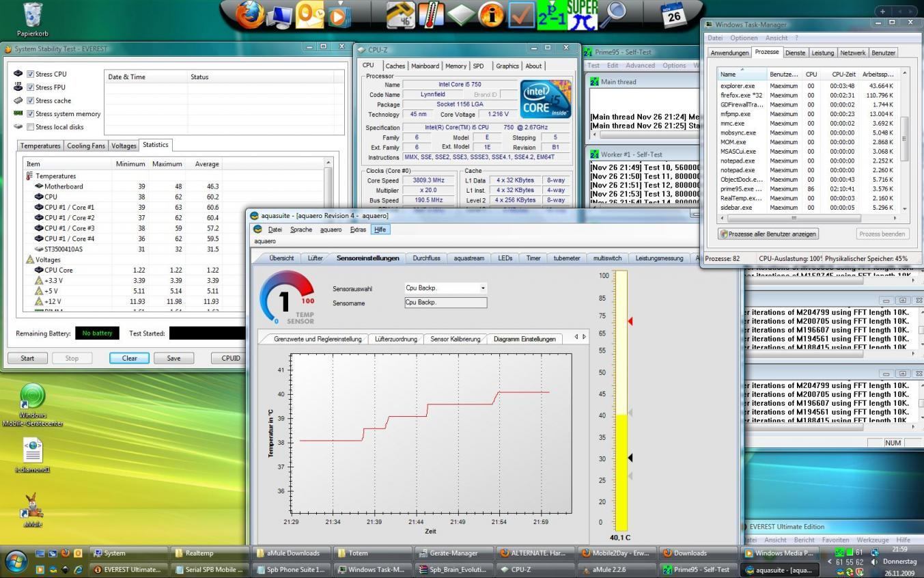Click the thermometer icon in the dock
924x578 pixels.
431,15
